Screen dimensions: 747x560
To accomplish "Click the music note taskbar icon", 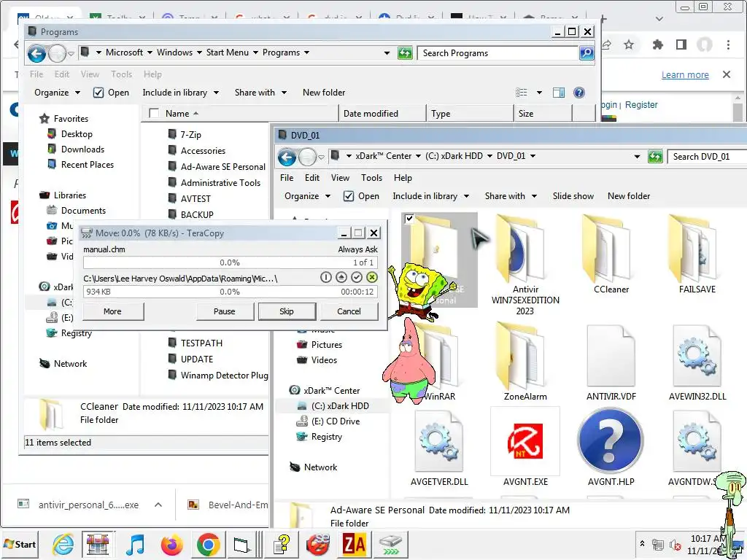I will (x=135, y=544).
